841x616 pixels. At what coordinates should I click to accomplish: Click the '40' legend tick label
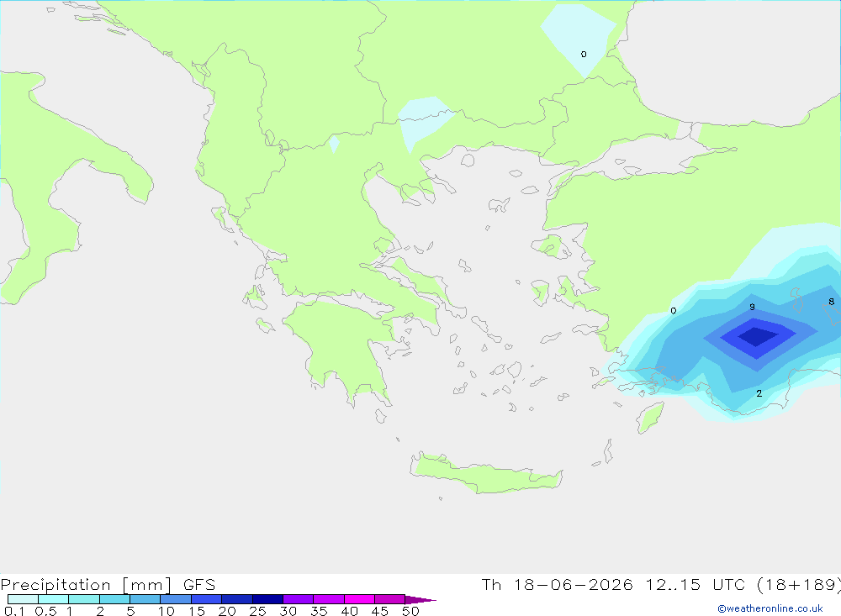coord(349,611)
